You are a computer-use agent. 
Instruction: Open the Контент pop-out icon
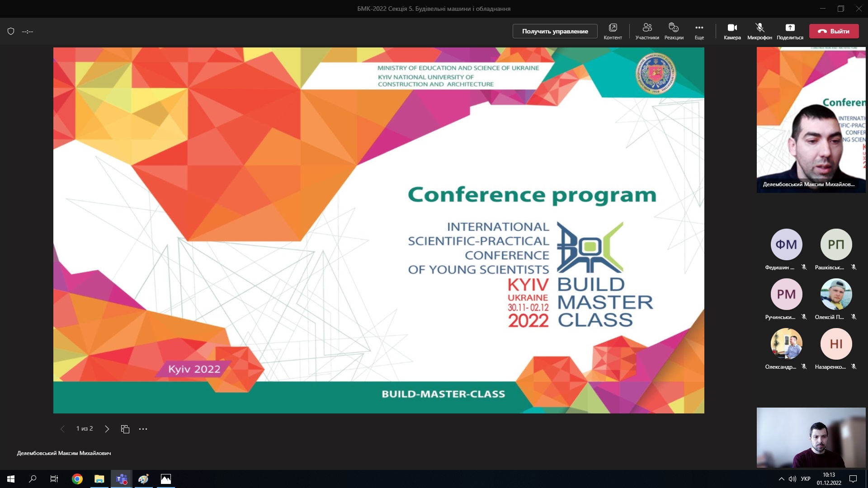(x=613, y=31)
